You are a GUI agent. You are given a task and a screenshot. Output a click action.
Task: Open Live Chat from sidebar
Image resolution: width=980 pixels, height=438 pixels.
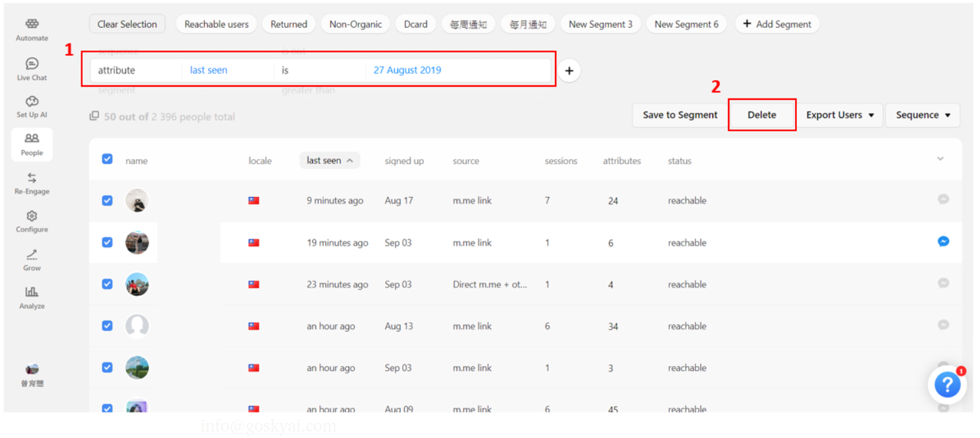tap(31, 64)
